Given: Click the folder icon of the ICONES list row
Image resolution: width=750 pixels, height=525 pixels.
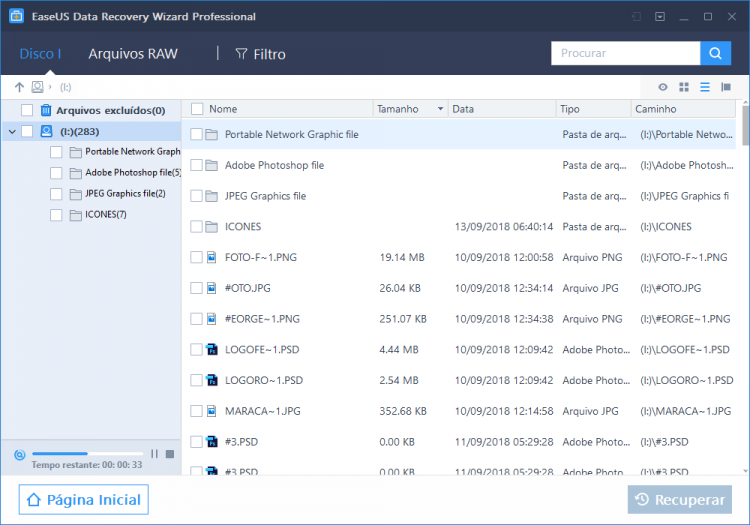Looking at the screenshot, I should tap(211, 227).
